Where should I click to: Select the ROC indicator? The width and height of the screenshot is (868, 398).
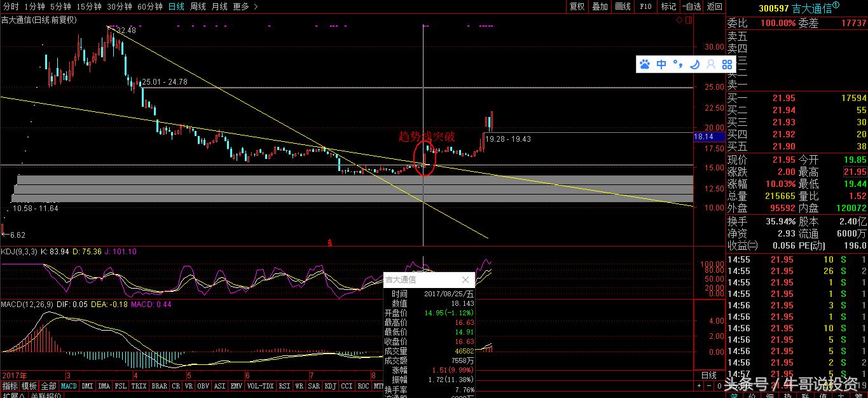pyautogui.click(x=364, y=386)
